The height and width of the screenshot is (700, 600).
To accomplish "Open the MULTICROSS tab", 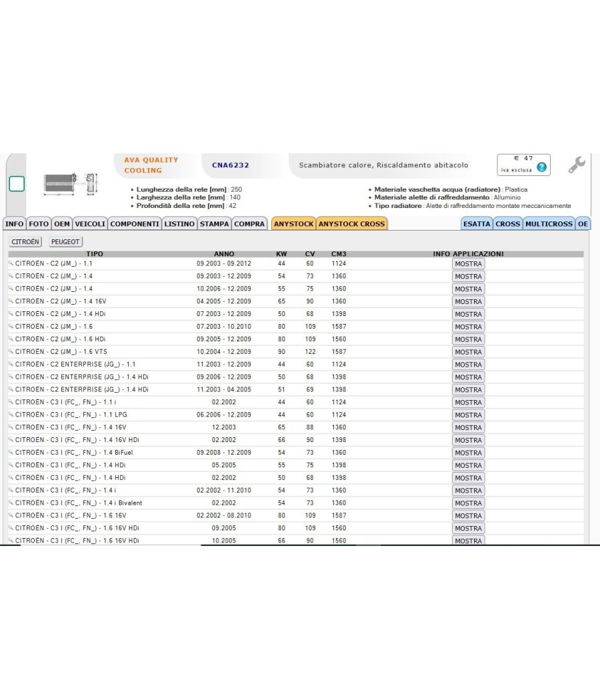I will (x=549, y=223).
